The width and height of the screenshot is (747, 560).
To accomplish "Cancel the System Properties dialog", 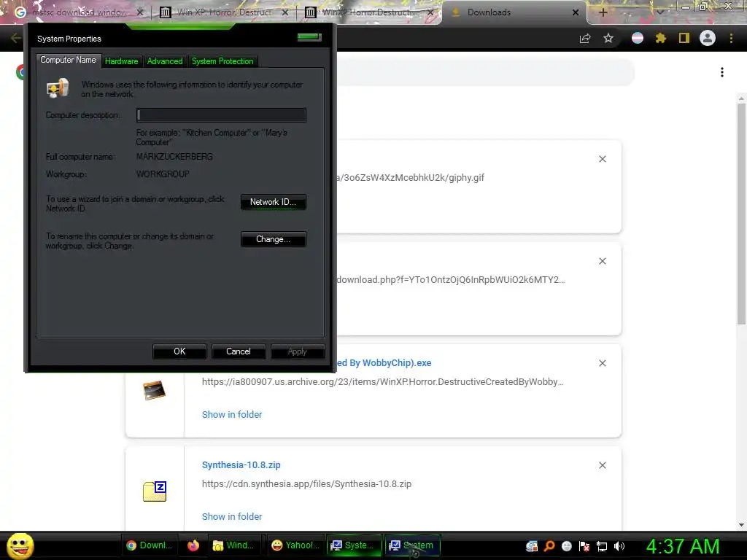I will click(239, 351).
